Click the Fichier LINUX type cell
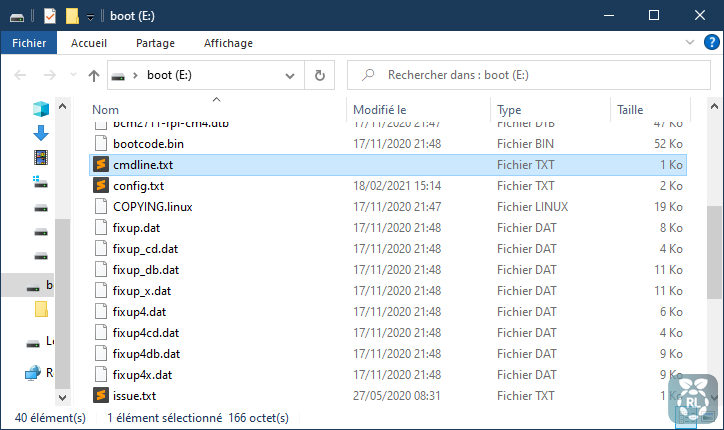This screenshot has height=430, width=724. (532, 206)
